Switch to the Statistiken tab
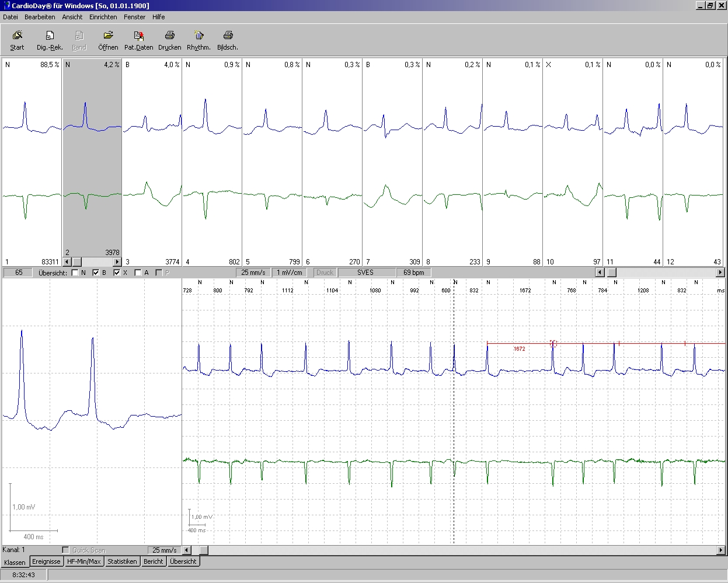 (122, 561)
